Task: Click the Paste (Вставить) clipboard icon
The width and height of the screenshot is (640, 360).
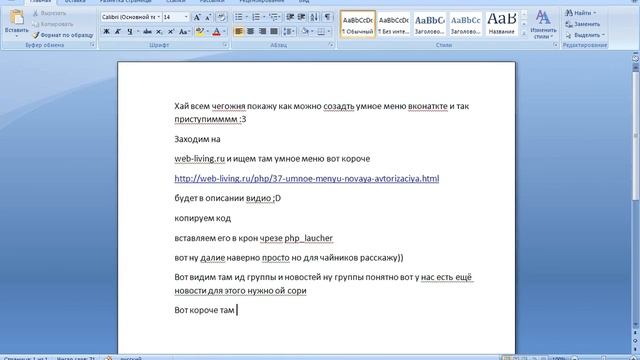Action: point(17,18)
